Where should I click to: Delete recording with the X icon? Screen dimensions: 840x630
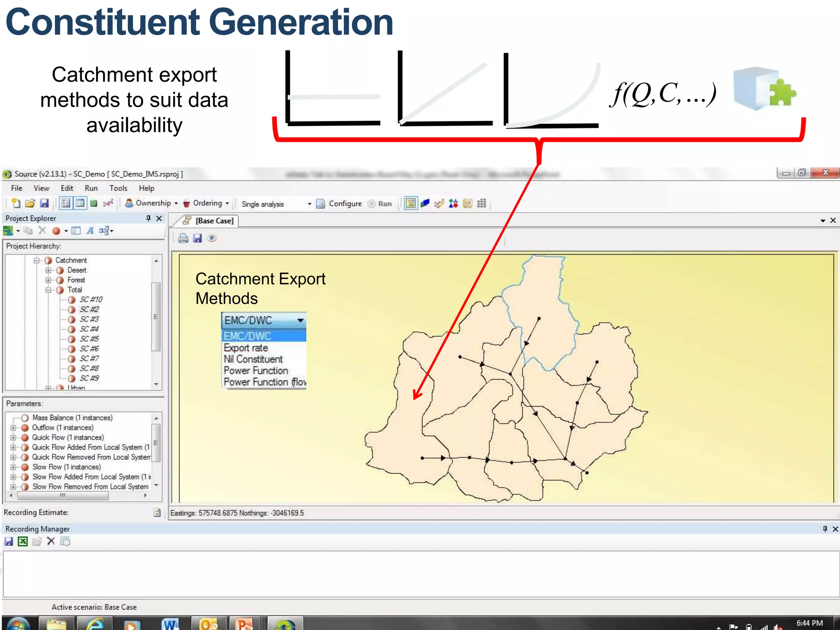pyautogui.click(x=51, y=541)
